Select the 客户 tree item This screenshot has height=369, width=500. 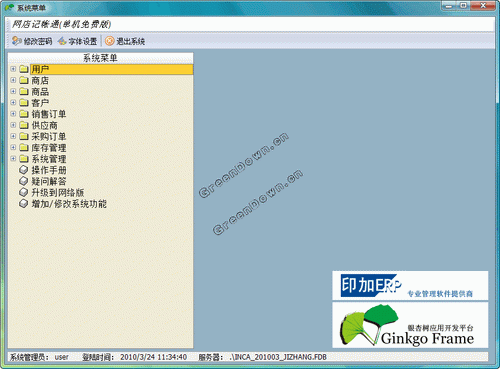coord(40,103)
